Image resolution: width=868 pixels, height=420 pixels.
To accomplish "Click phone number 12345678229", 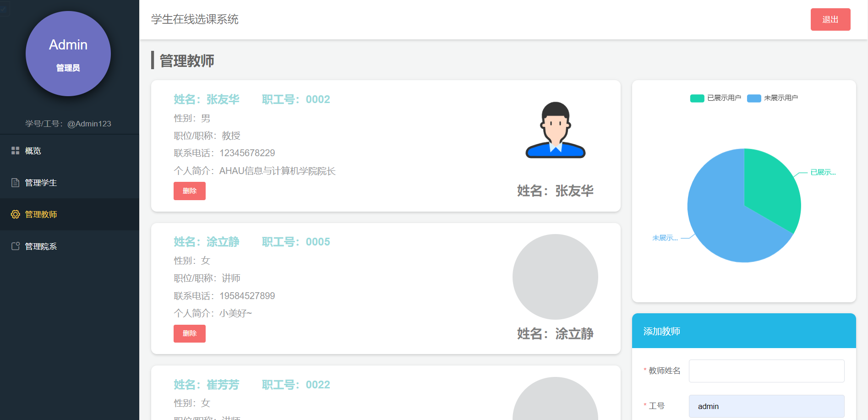I will (247, 153).
